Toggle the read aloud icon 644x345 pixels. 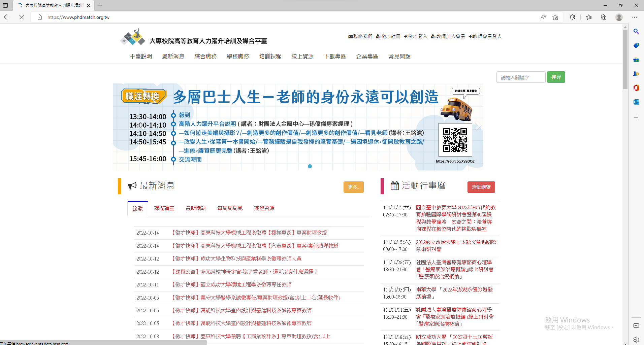(x=543, y=17)
